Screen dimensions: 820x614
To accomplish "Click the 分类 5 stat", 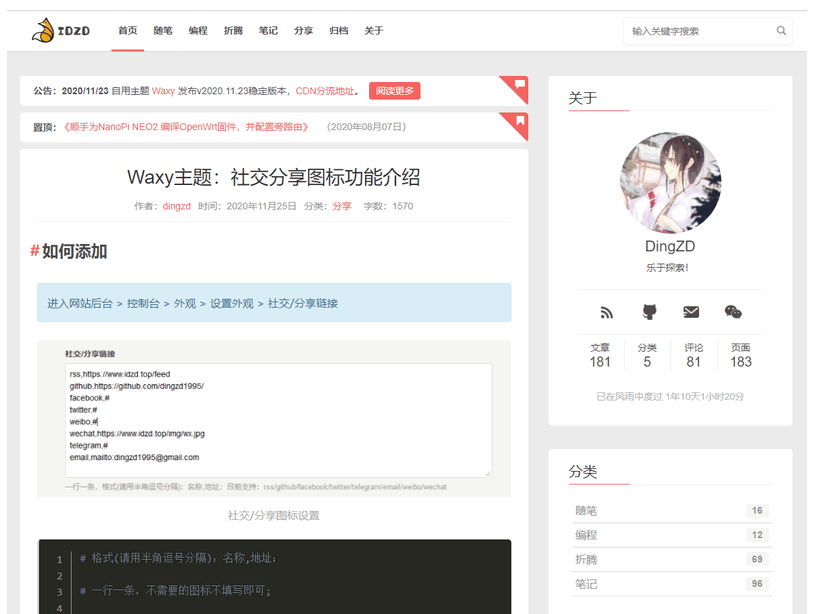I will (647, 355).
